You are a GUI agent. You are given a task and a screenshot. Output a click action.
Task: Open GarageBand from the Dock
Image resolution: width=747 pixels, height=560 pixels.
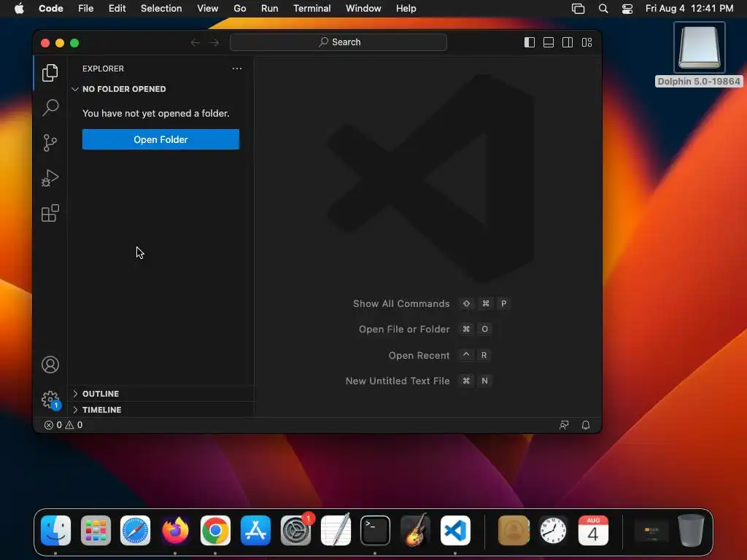[x=415, y=530]
